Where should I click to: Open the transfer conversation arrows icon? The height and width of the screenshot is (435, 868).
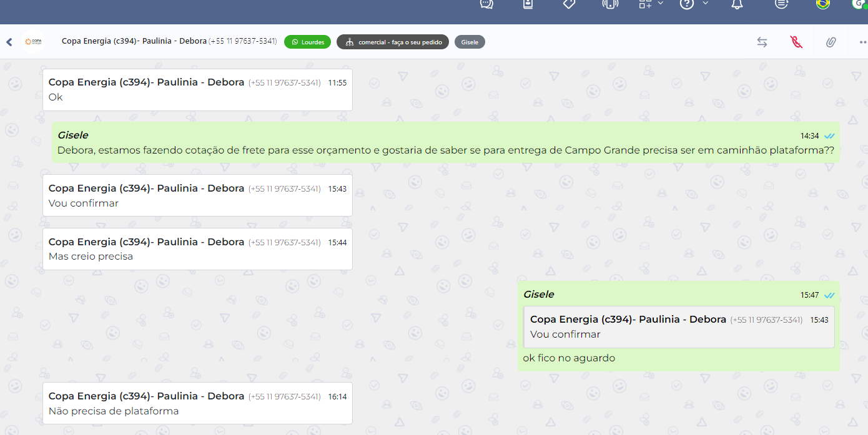click(762, 42)
